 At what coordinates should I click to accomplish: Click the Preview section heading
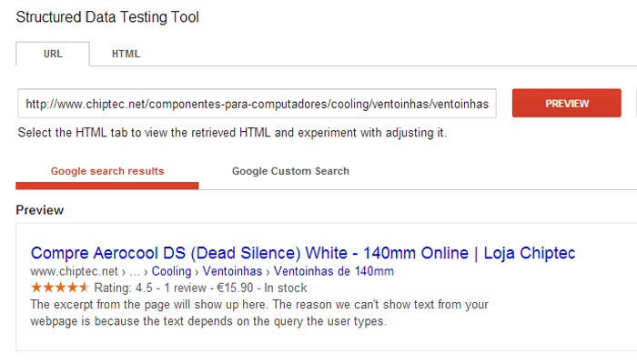point(40,210)
